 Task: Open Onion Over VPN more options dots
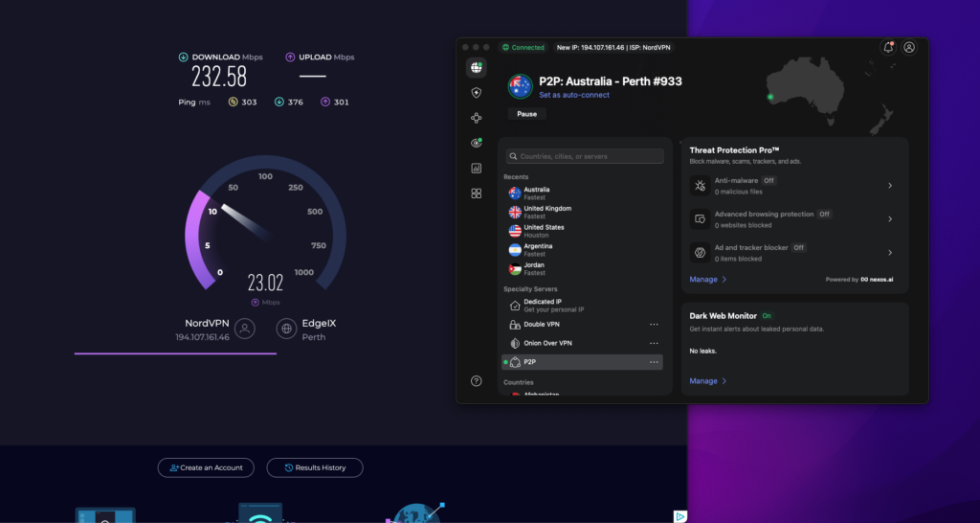point(654,344)
